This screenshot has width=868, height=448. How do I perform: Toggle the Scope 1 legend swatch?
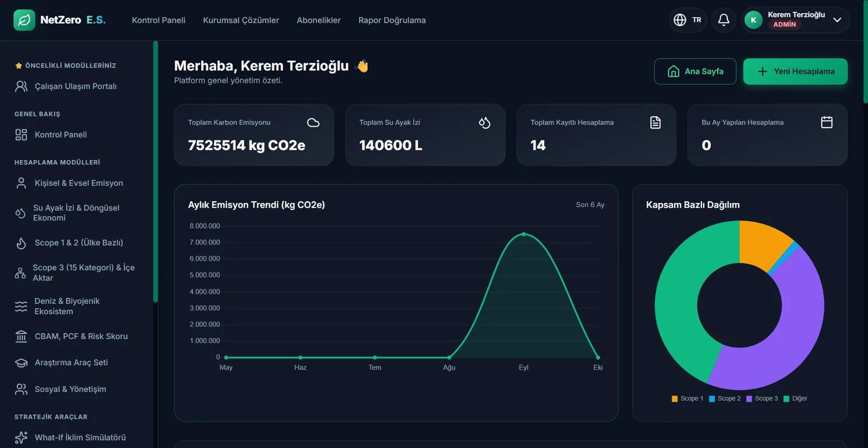(x=675, y=399)
